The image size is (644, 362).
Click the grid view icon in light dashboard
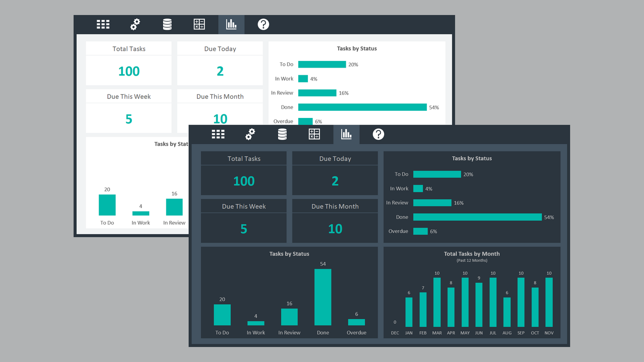click(103, 24)
